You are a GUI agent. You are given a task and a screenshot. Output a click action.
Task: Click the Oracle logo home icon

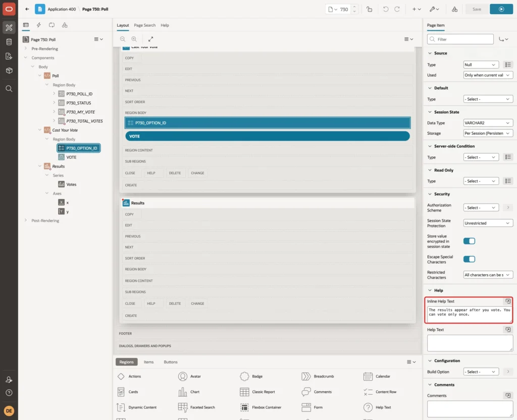(x=9, y=9)
